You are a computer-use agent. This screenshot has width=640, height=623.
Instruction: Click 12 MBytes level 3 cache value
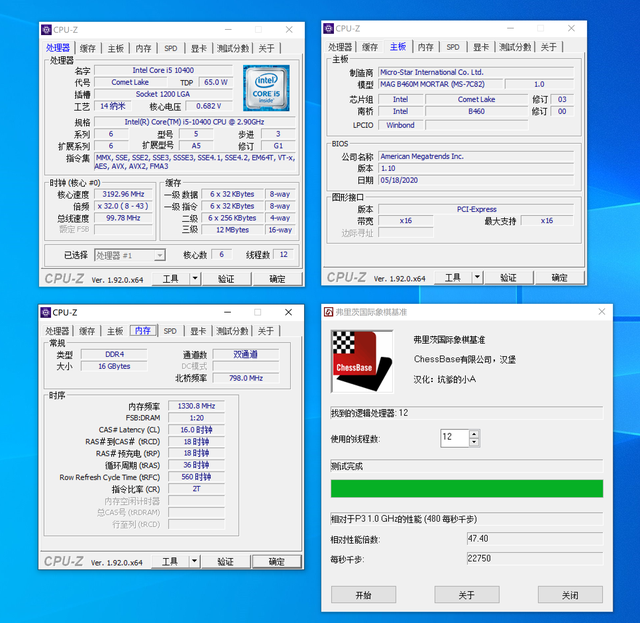point(233,229)
